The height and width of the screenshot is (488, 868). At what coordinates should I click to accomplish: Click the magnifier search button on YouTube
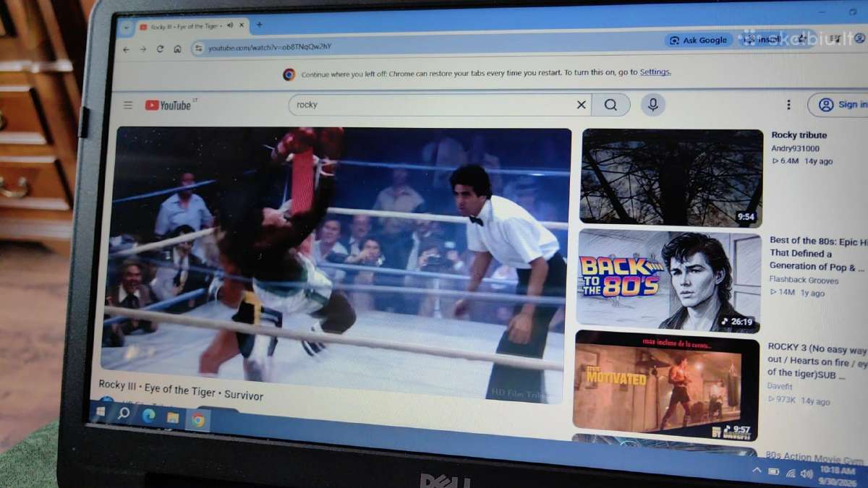610,105
